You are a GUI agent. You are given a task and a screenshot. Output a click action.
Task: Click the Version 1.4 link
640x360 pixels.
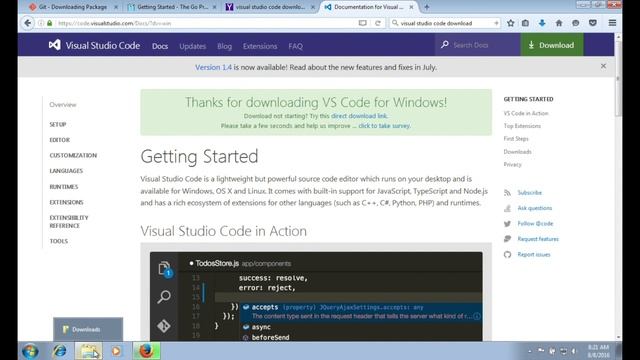point(213,67)
